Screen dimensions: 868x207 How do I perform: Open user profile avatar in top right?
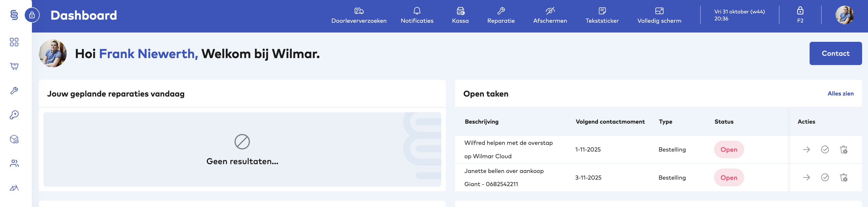click(x=844, y=15)
